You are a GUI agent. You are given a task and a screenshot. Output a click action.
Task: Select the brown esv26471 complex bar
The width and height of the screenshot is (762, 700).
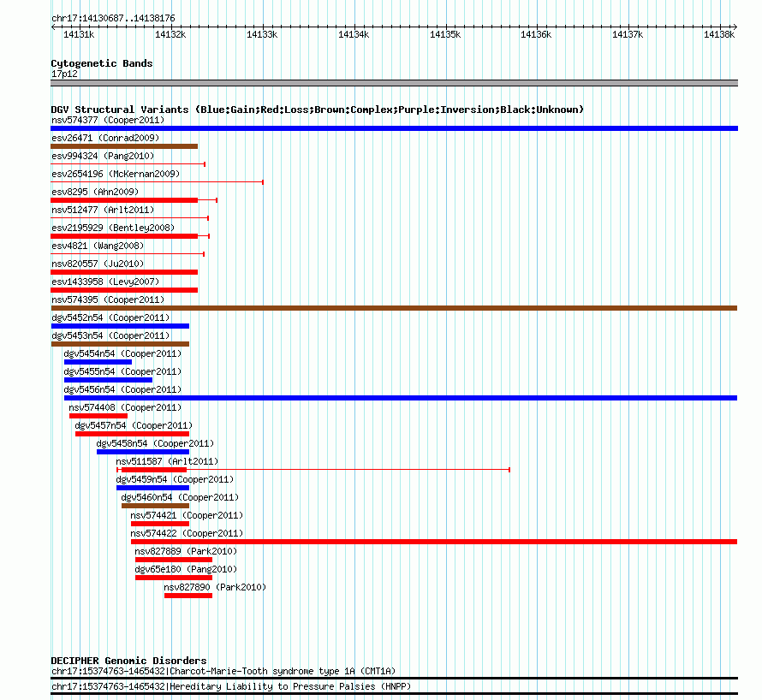pyautogui.click(x=124, y=146)
